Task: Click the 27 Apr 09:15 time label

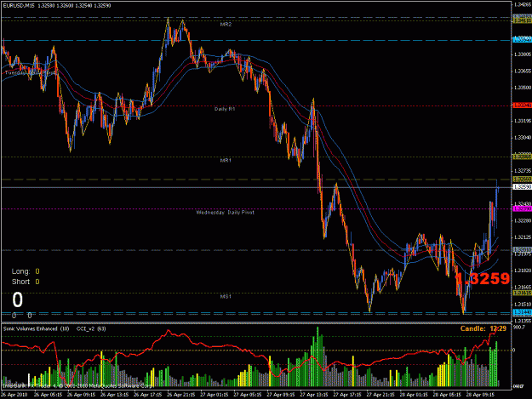Action: point(281,395)
